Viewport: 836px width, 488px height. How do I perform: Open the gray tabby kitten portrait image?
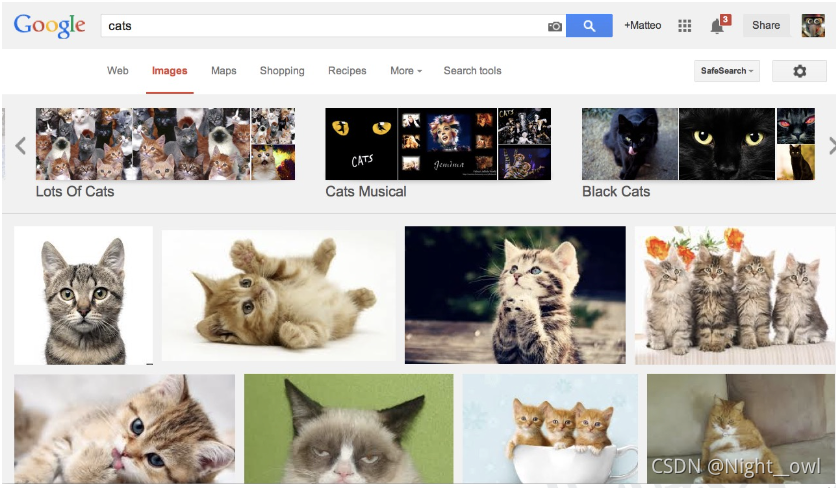pyautogui.click(x=83, y=295)
